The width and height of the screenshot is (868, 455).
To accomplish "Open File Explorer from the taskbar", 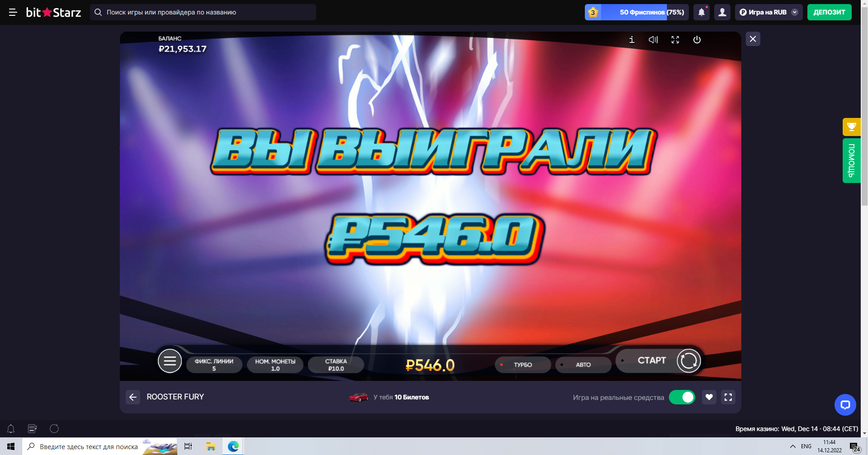I will tap(211, 446).
